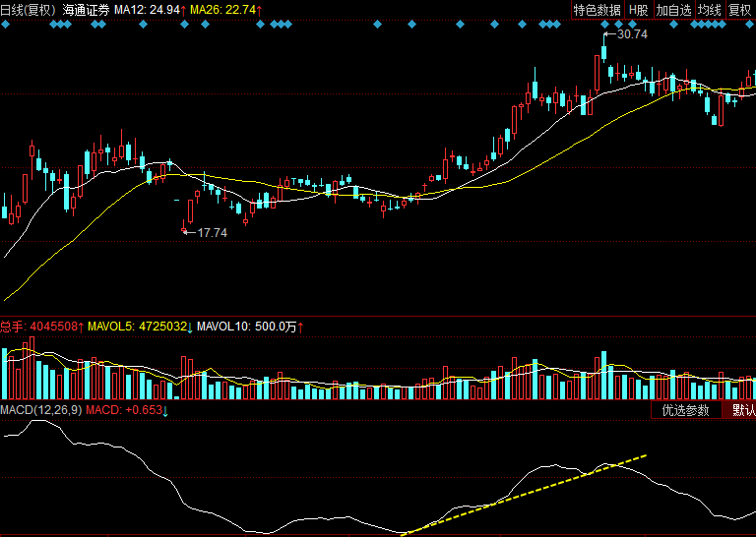Click the blue diamond marker above 30.74 peak
The width and height of the screenshot is (756, 537).
605,24
